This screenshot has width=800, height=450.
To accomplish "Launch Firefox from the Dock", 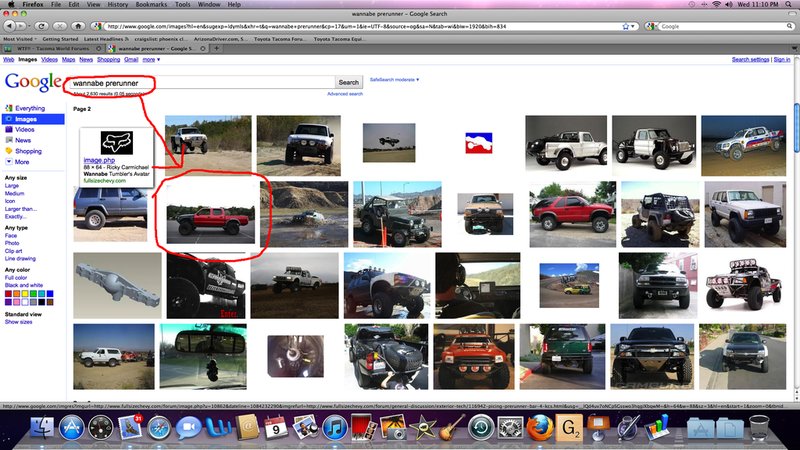I will (x=539, y=427).
